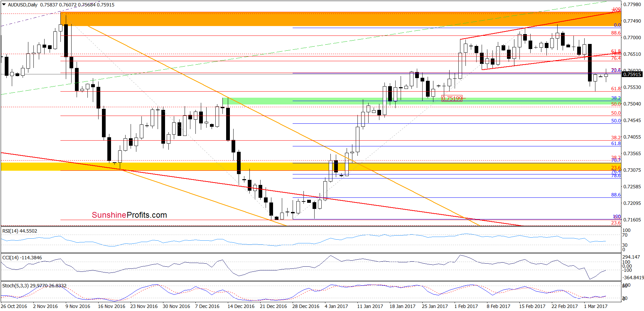The image size is (644, 311).
Task: Click the blue 0.0 Fibonacci level label
Action: click(617, 25)
